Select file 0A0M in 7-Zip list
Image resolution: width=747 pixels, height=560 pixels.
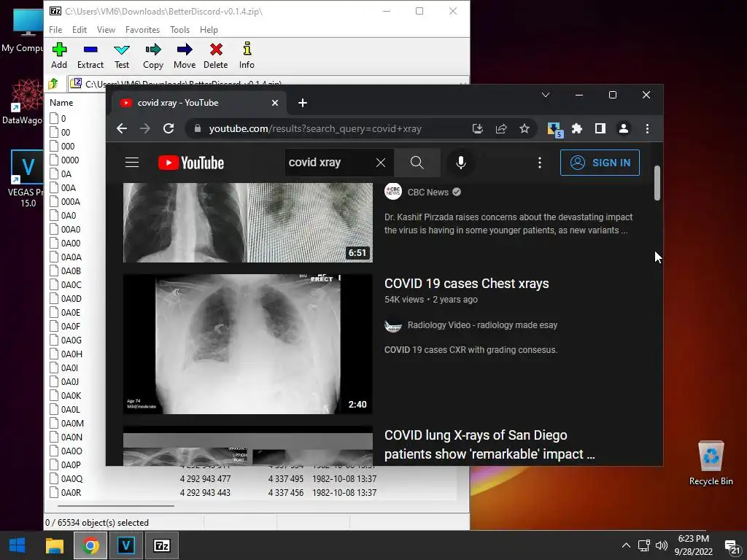click(x=72, y=424)
